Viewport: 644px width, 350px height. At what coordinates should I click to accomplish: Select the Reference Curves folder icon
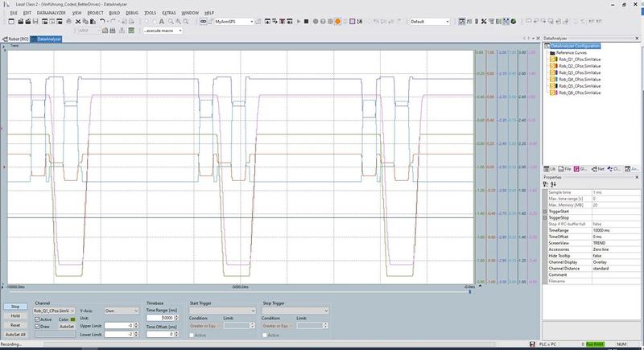[x=552, y=52]
